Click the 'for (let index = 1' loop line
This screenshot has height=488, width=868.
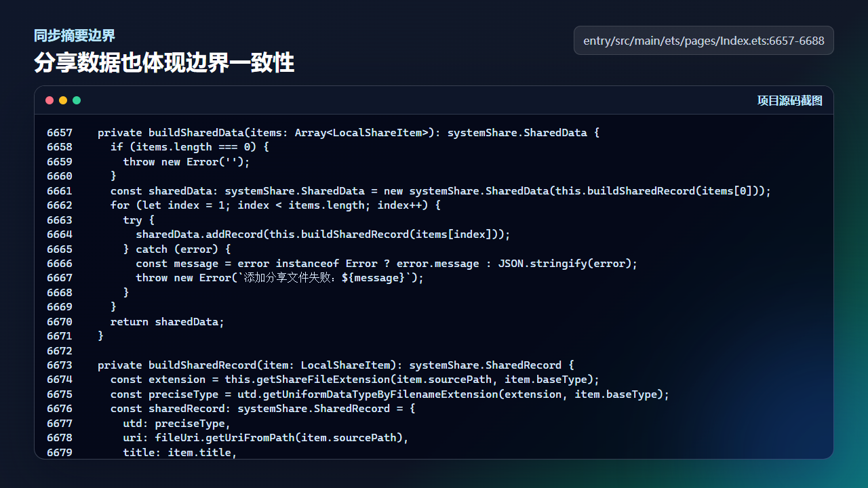[x=275, y=205]
